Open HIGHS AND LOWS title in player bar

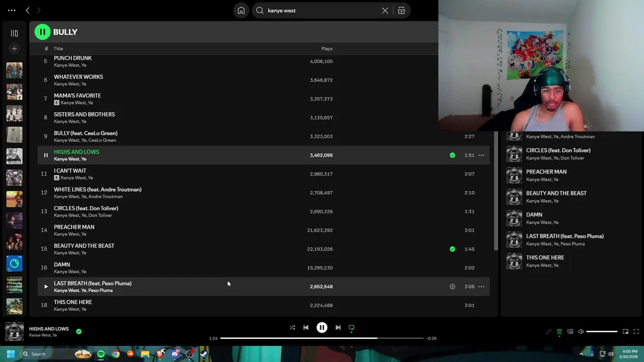click(49, 329)
